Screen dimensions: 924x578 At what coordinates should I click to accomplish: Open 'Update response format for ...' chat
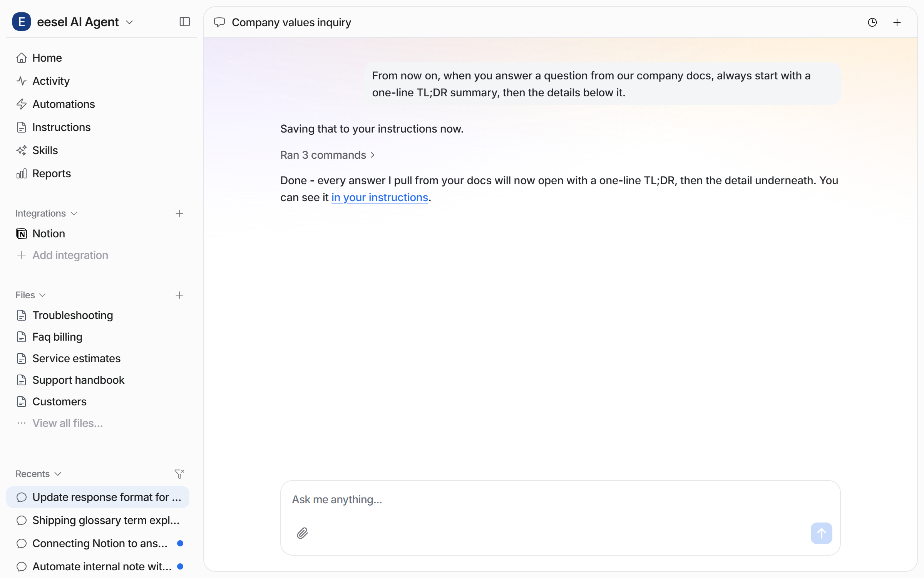point(98,497)
